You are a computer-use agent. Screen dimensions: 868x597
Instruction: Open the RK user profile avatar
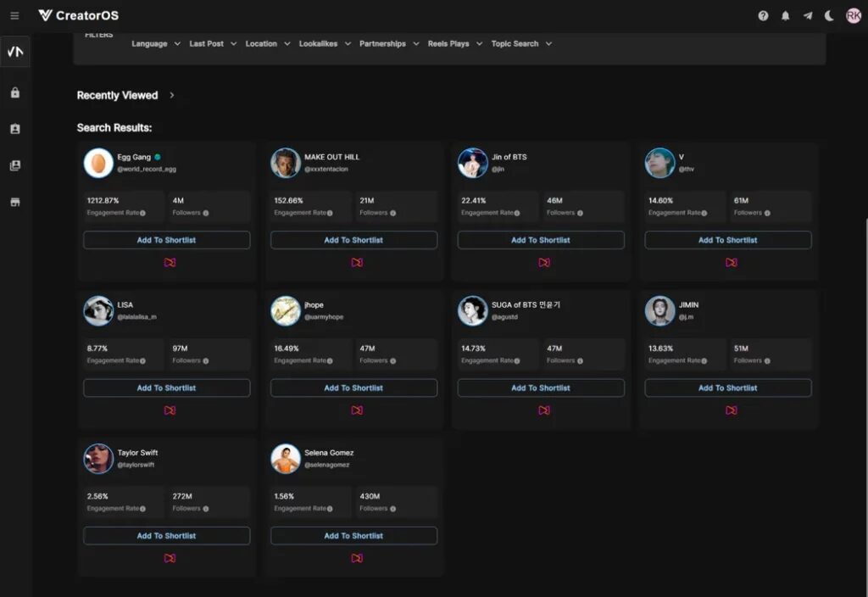tap(853, 15)
